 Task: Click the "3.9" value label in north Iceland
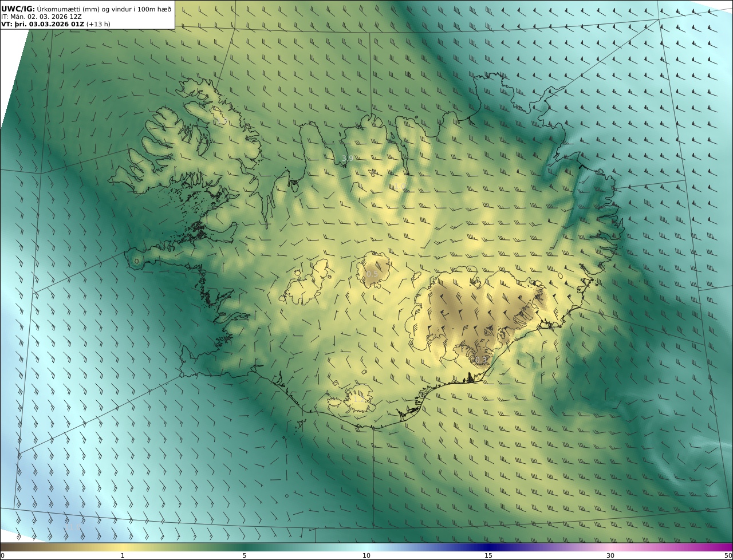347,159
